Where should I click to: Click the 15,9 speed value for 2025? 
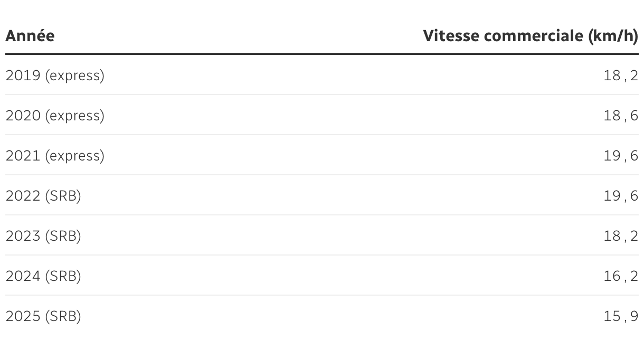click(621, 316)
